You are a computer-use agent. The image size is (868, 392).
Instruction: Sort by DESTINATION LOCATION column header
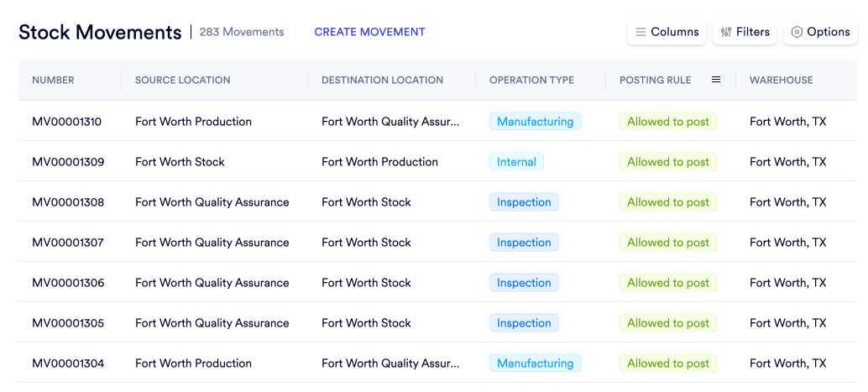(383, 80)
